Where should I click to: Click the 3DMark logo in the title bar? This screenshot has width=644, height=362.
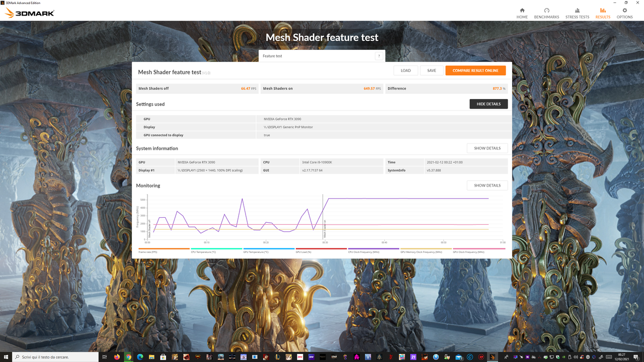click(x=29, y=13)
